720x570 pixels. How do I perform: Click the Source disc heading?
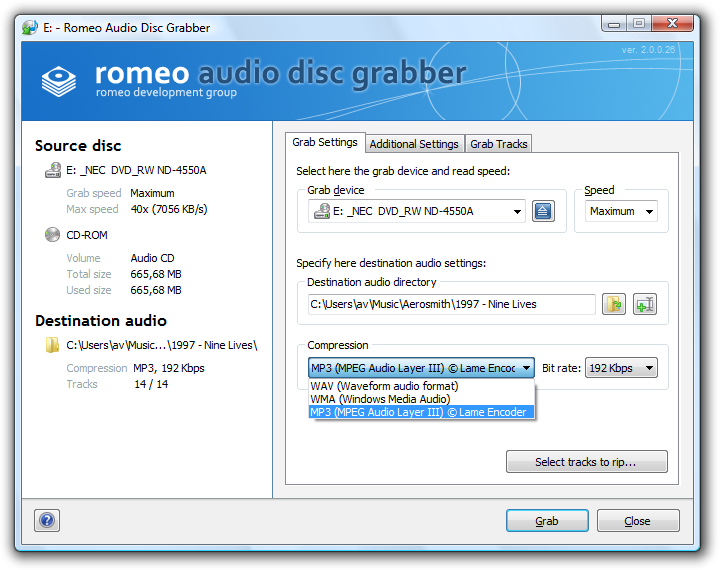78,146
